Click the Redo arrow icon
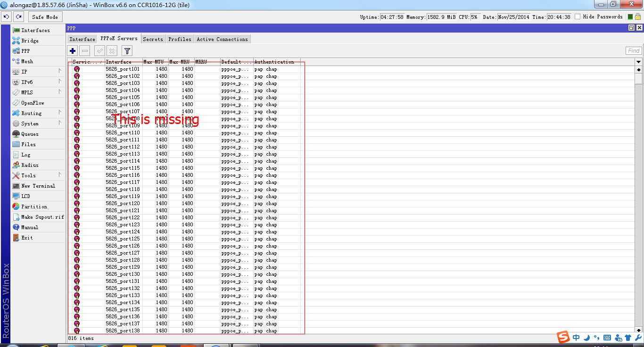This screenshot has width=644, height=347. pyautogui.click(x=18, y=17)
